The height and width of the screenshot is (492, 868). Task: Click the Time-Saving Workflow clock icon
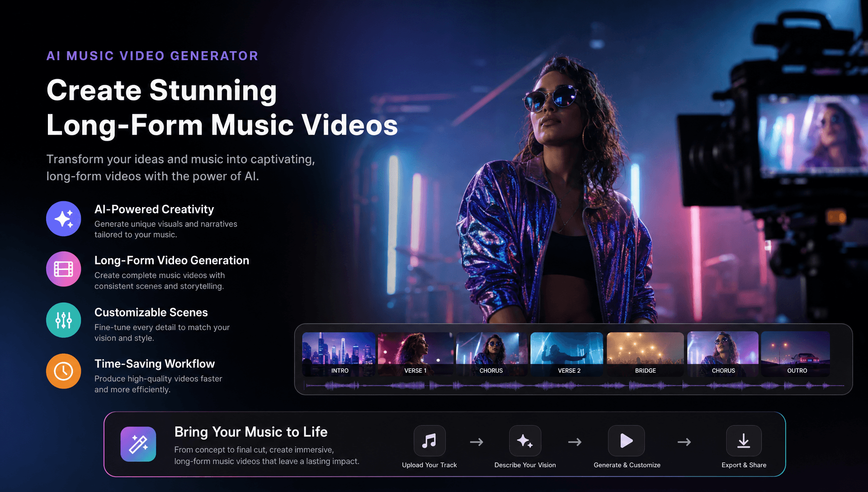(x=64, y=371)
